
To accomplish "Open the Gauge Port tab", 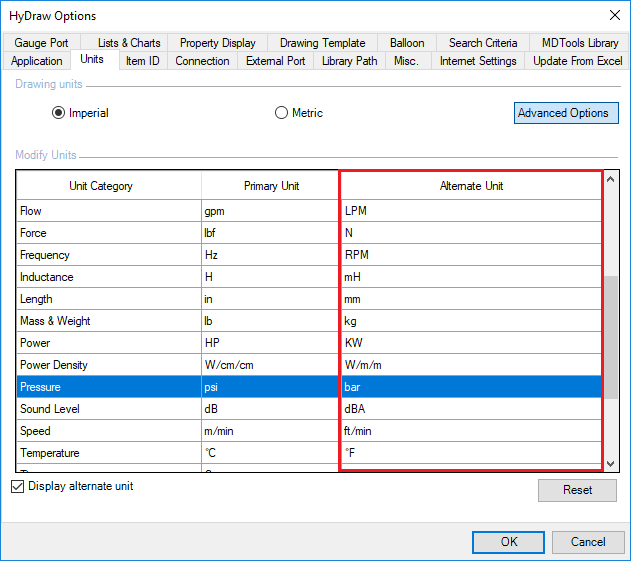I will point(41,43).
